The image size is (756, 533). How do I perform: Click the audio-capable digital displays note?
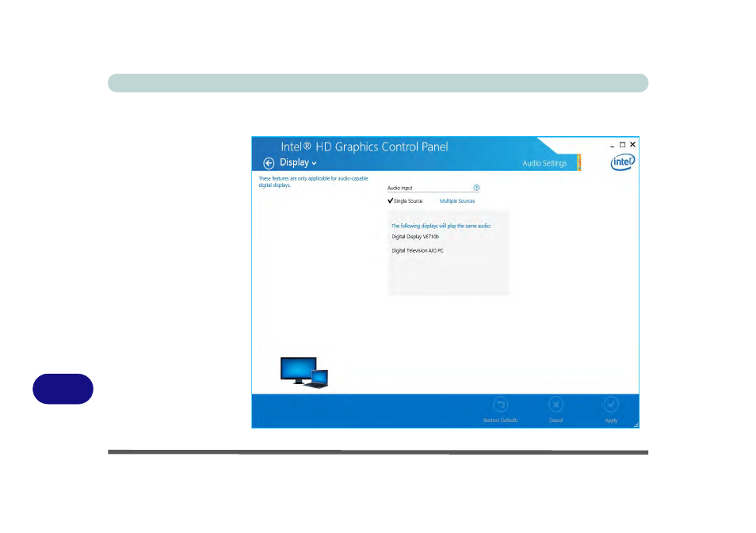coord(313,181)
